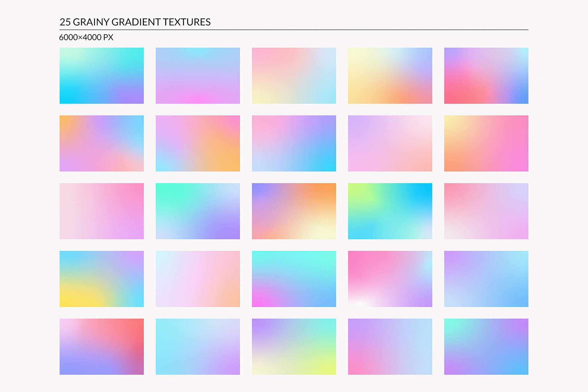The height and width of the screenshot is (392, 588).
Task: Click the teal-to-purple gradient in the top-left corner
Action: [x=101, y=75]
